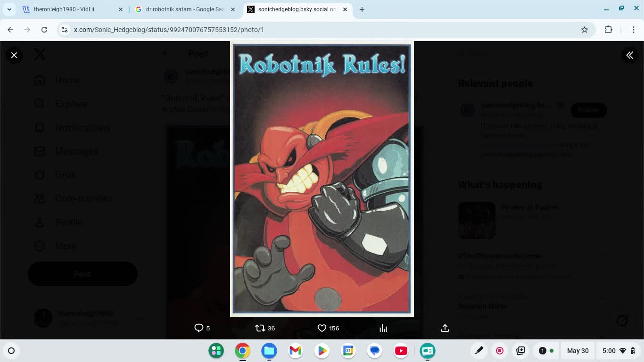
Task: Open the stylus tools pen icon
Action: point(479,351)
